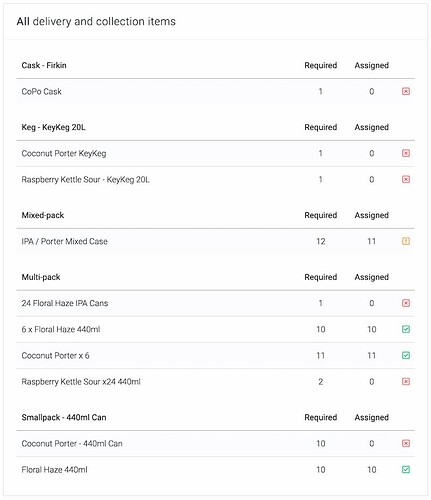The image size is (431, 500).
Task: Click green check icon for Coconut Porter x 6
Action: pyautogui.click(x=406, y=355)
